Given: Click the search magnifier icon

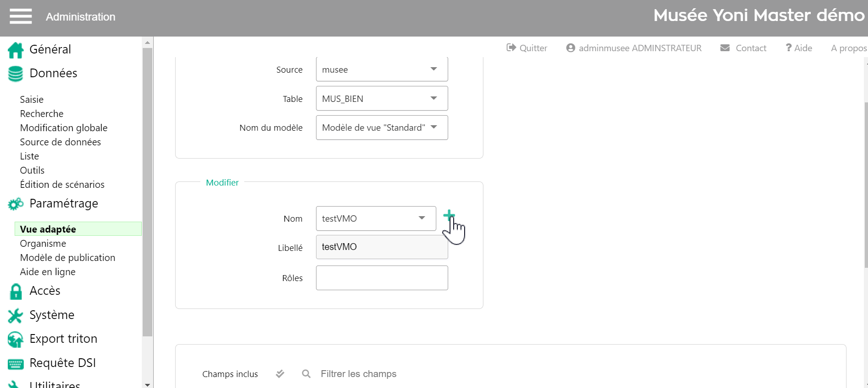Looking at the screenshot, I should (306, 374).
